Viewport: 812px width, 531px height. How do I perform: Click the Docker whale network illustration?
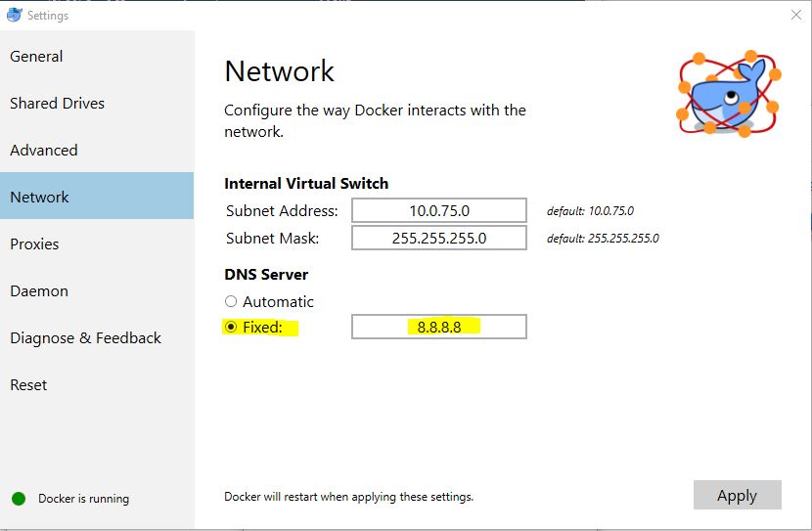(x=729, y=94)
